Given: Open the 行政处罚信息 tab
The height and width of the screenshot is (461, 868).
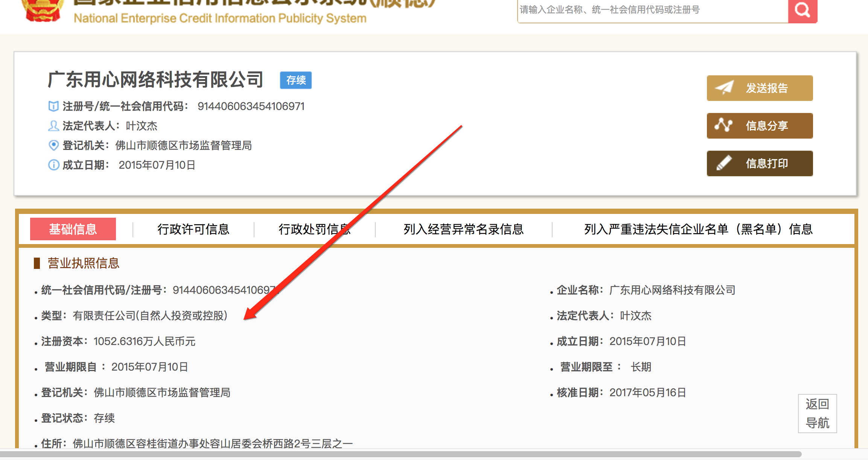Looking at the screenshot, I should coord(315,229).
